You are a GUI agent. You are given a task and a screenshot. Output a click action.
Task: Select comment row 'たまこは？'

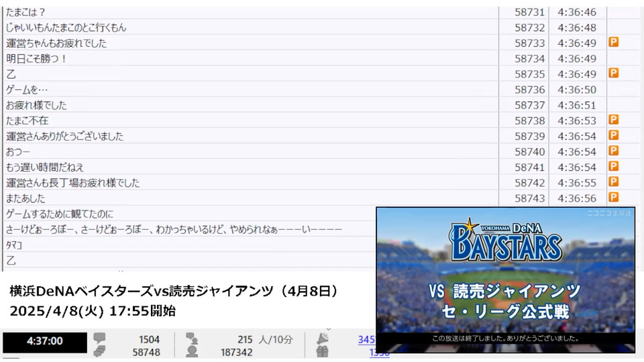pos(25,12)
